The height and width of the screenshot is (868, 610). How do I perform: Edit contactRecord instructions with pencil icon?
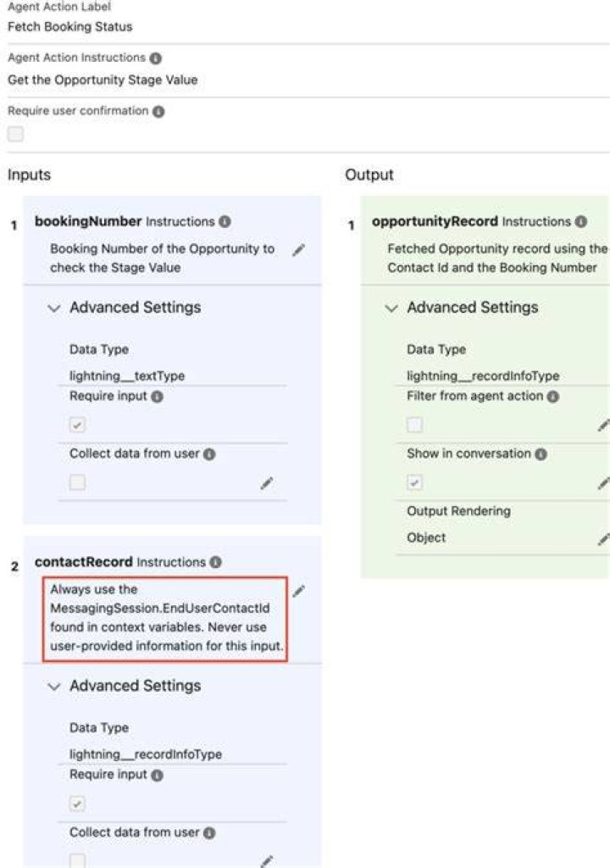pos(298,591)
